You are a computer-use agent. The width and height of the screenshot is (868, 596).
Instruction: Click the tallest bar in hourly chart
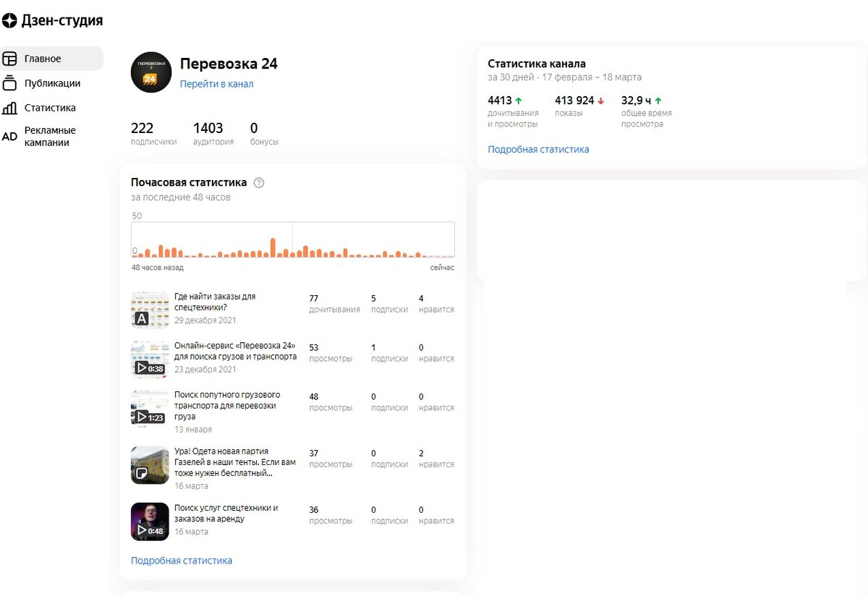(273, 247)
